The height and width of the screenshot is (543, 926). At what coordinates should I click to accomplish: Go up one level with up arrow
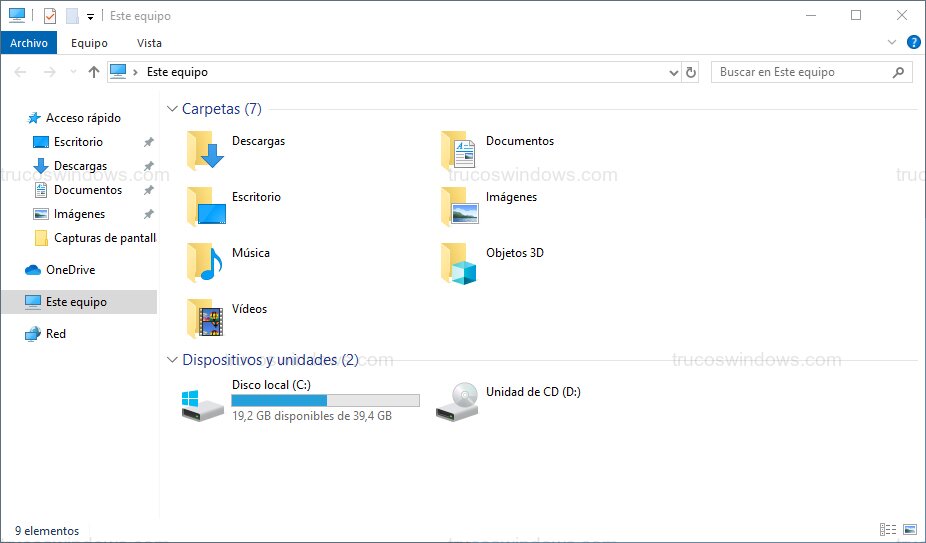point(94,72)
